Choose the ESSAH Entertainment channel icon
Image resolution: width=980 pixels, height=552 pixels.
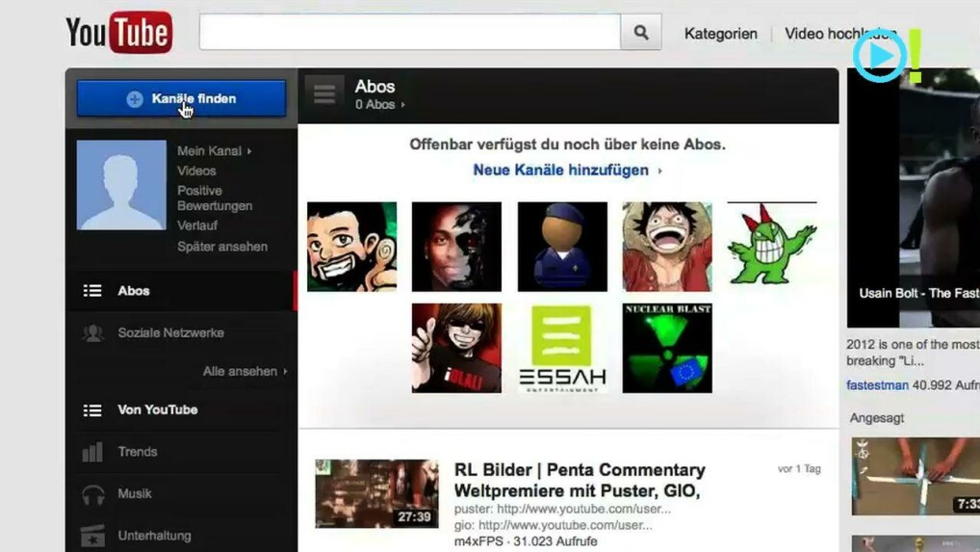point(562,348)
